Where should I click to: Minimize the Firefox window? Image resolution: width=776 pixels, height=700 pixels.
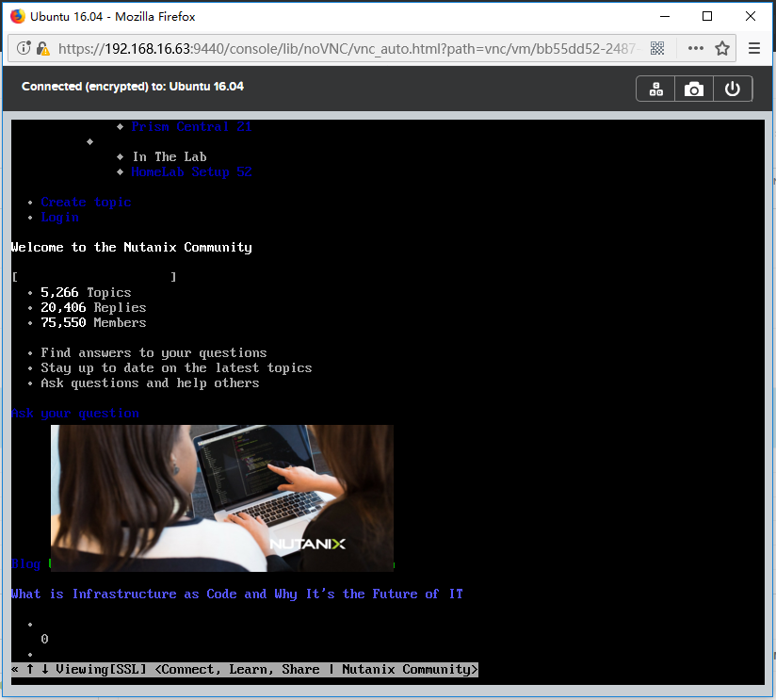(665, 16)
